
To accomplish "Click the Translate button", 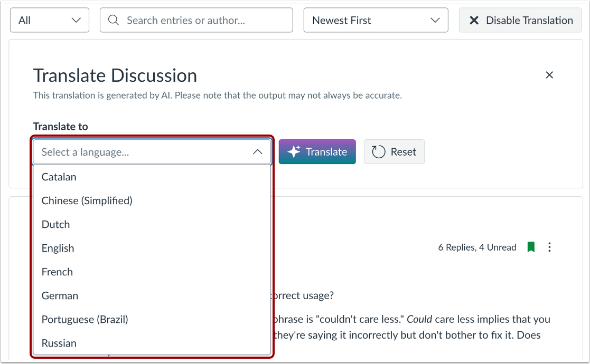I will [317, 151].
